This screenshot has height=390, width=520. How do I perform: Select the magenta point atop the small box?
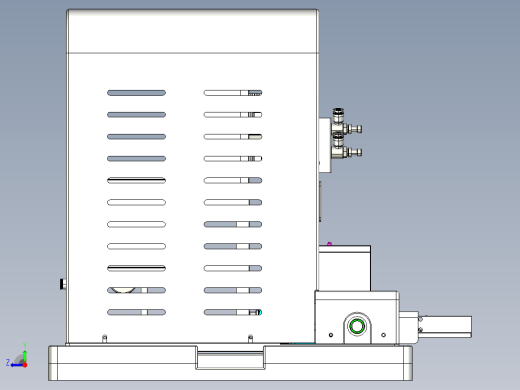(329, 244)
